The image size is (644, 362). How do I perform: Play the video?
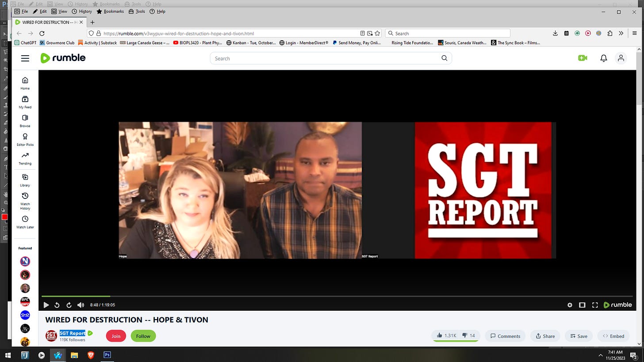[x=46, y=305]
